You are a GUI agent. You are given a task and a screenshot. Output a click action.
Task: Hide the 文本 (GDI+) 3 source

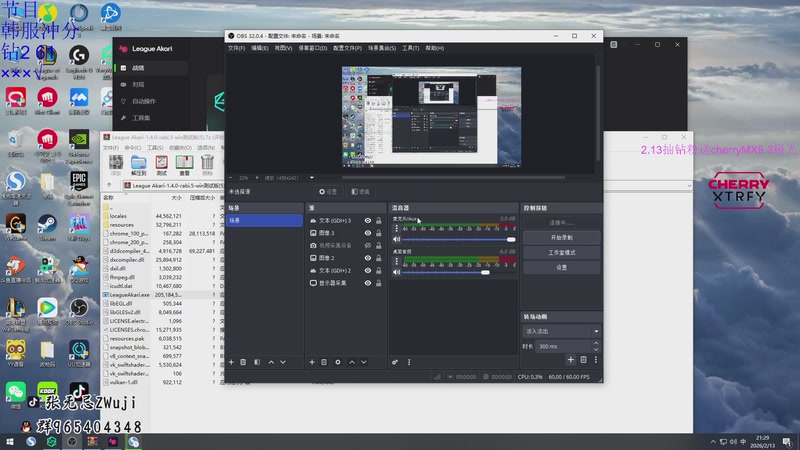pyautogui.click(x=367, y=220)
